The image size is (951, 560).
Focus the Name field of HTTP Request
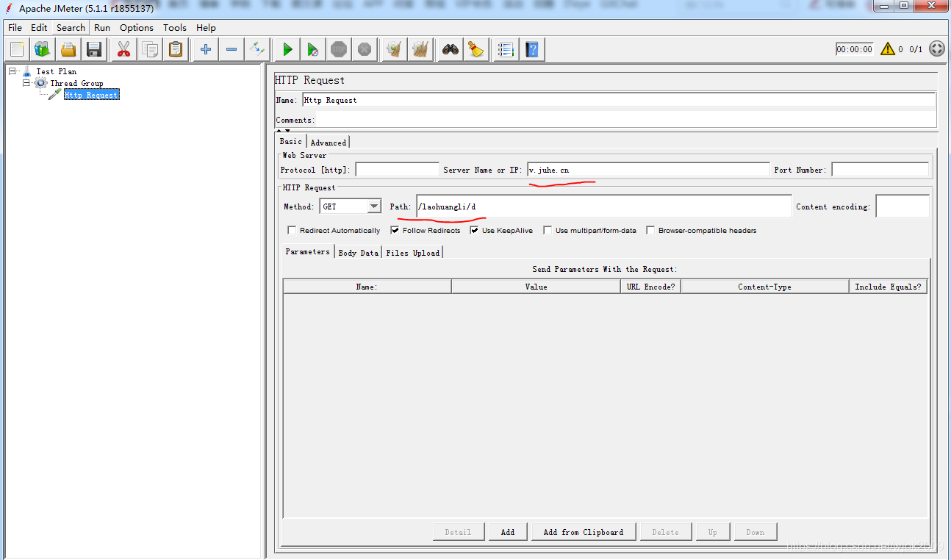[x=619, y=100]
